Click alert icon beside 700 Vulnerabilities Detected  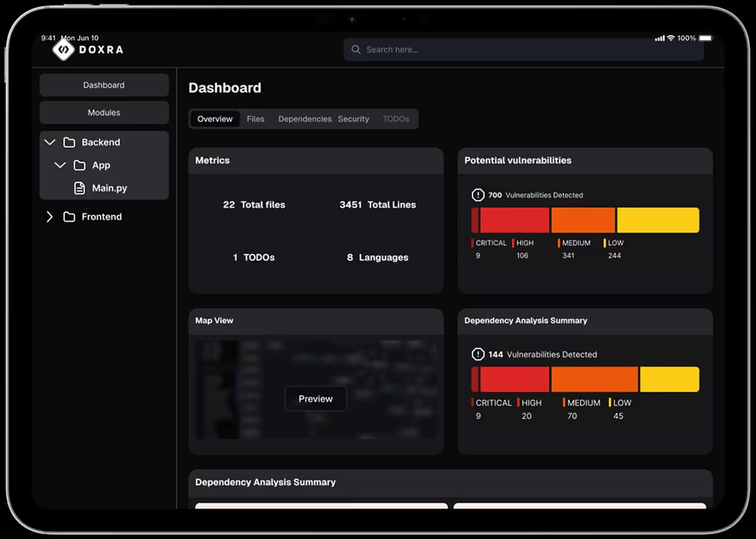click(x=478, y=195)
